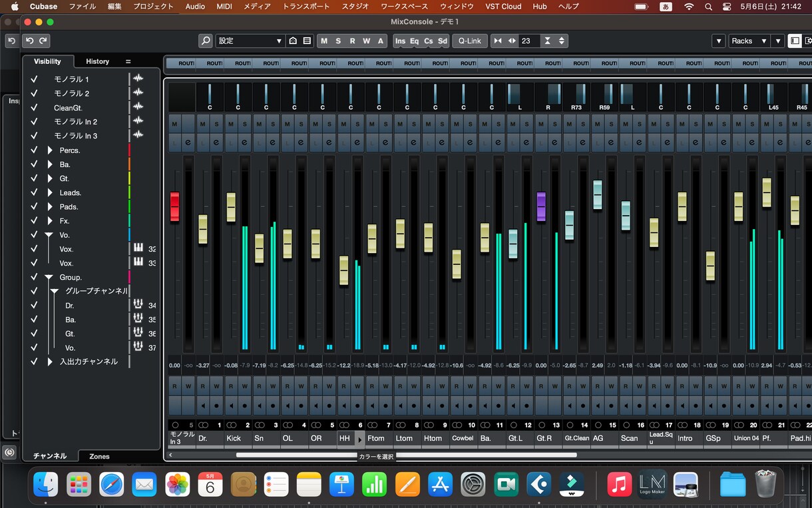Open the Music app in the Dock

pyautogui.click(x=620, y=484)
